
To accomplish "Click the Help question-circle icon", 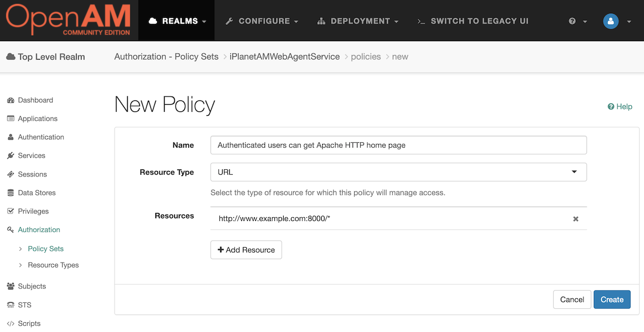I will [611, 106].
